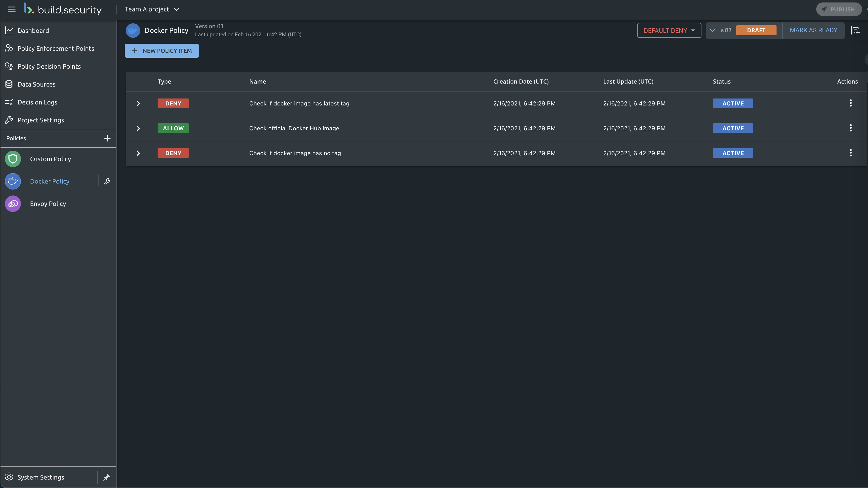The width and height of the screenshot is (868, 488).
Task: Open the Default Deny dropdown
Action: point(669,30)
